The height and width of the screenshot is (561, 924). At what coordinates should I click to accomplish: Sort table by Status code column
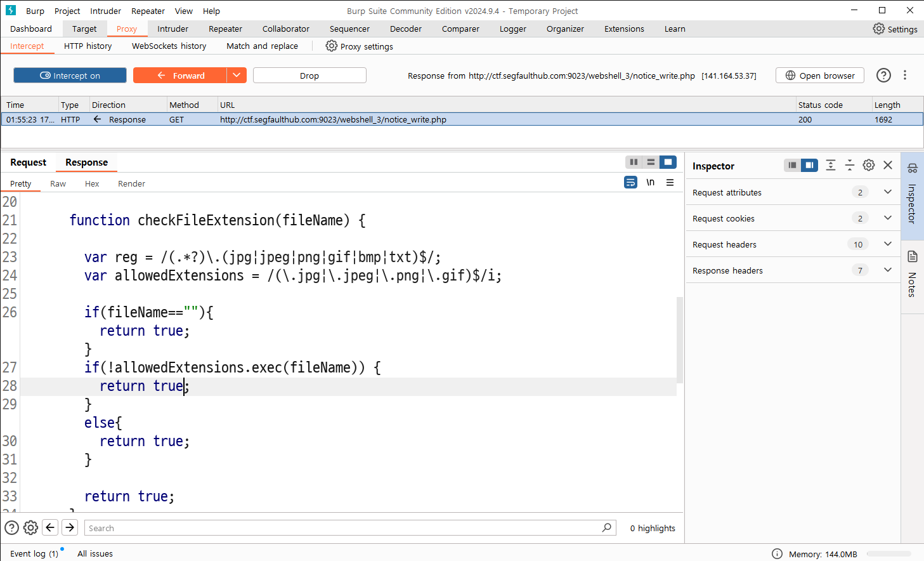[x=833, y=105]
